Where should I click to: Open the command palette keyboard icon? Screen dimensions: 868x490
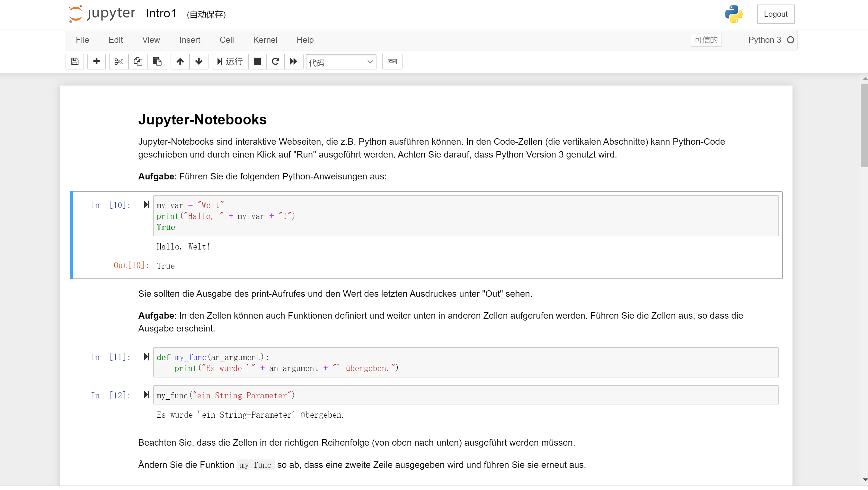[392, 62]
